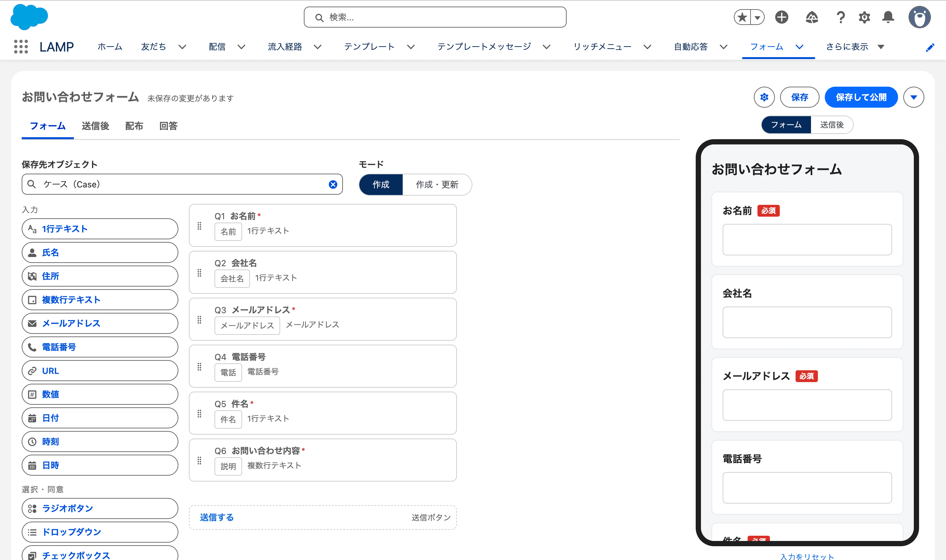Screen dimensions: 946x560
Task: Switch to the 送信後 tab under form title
Action: pos(95,126)
